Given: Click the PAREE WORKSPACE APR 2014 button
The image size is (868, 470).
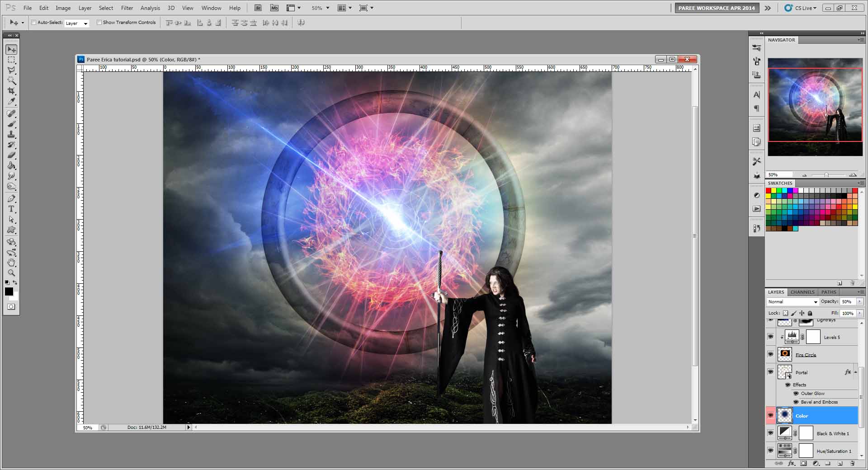Looking at the screenshot, I should [x=716, y=8].
